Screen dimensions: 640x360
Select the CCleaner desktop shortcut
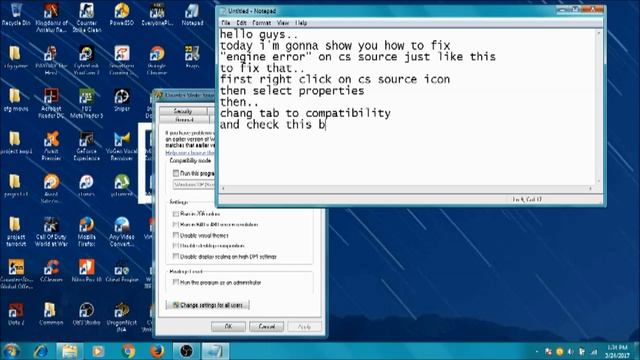51,271
